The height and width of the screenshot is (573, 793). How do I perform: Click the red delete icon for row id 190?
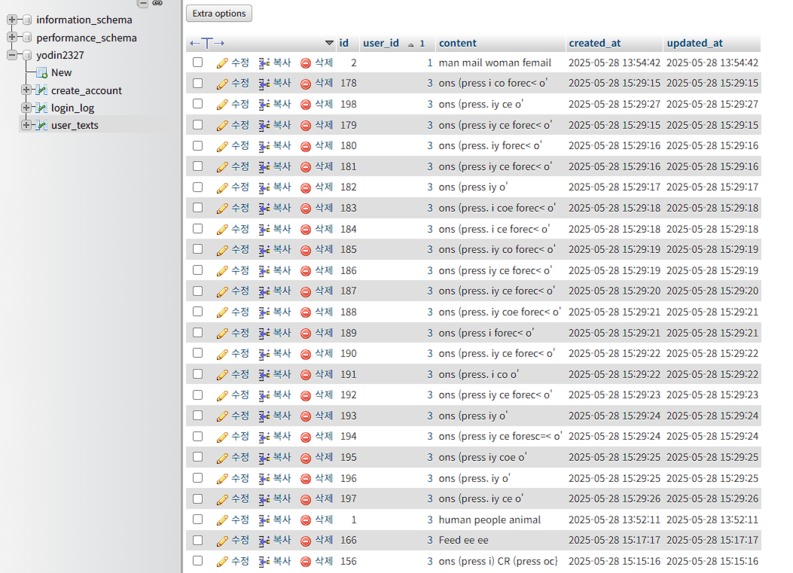point(305,354)
